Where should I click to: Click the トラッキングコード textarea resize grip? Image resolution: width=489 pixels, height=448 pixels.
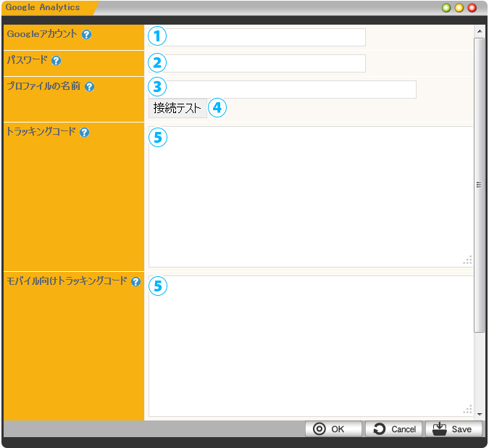pos(467,260)
